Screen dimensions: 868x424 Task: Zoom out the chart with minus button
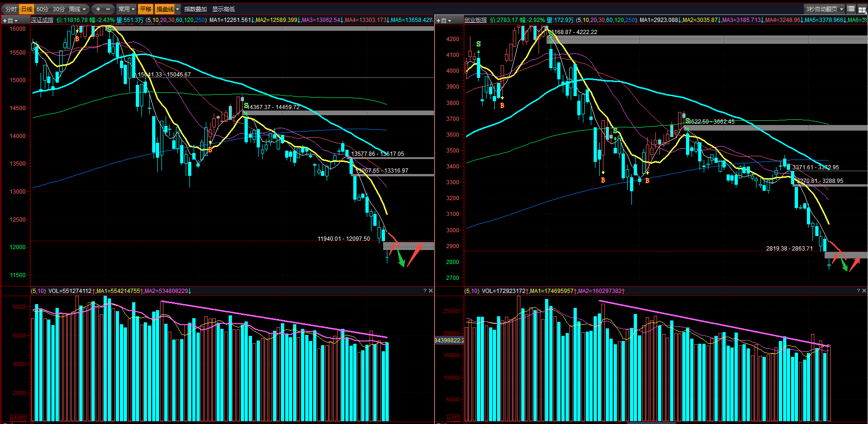point(108,9)
